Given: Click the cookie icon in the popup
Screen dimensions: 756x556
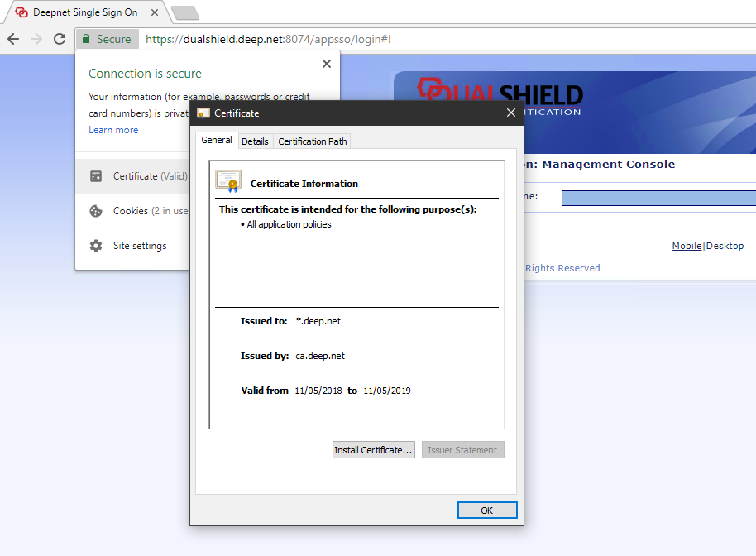Looking at the screenshot, I should [x=96, y=211].
